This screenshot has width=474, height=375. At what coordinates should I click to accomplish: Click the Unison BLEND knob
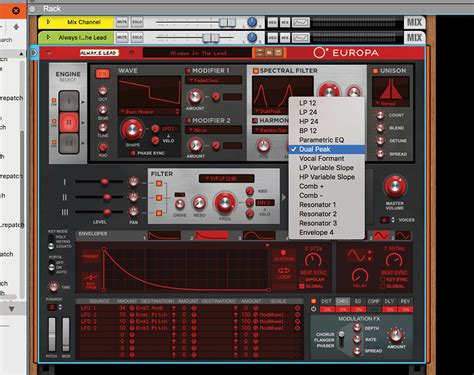click(380, 128)
